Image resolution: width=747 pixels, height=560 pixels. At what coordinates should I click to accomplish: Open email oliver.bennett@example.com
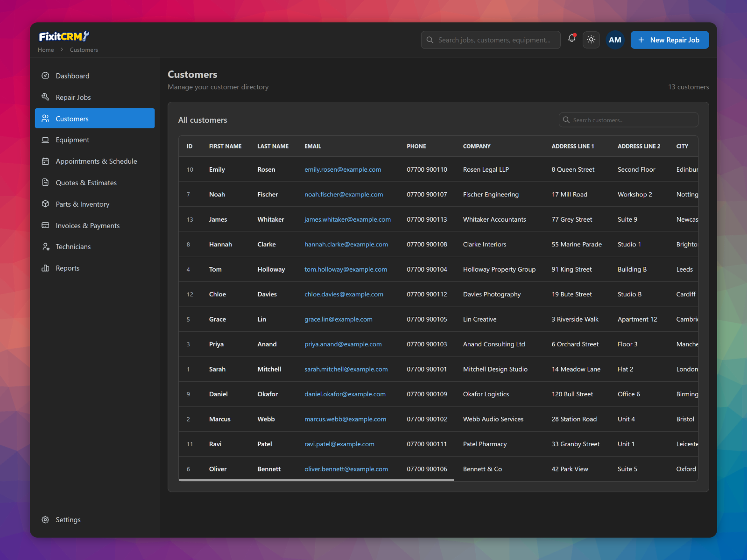coord(346,469)
